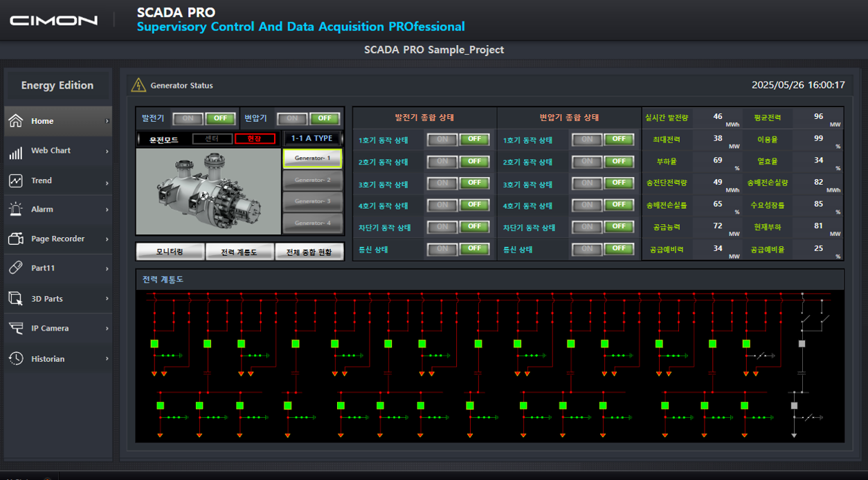Click the Home house icon in sidebar
868x480 pixels.
[15, 121]
